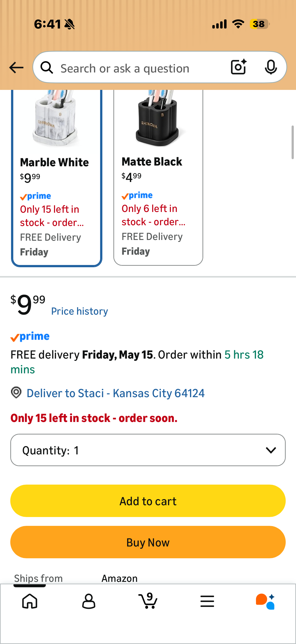The image size is (296, 644).
Task: Open the hamburger menu icon
Action: 207,601
